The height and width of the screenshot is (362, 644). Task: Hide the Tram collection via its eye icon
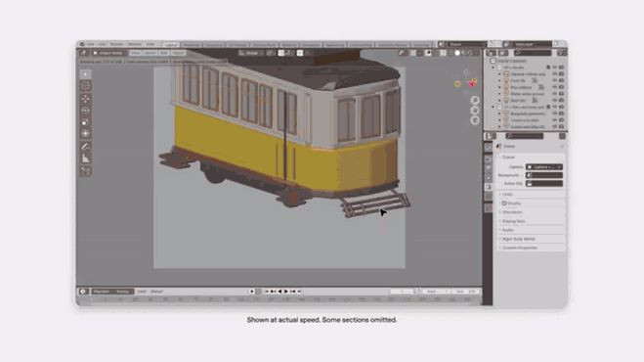(x=555, y=107)
